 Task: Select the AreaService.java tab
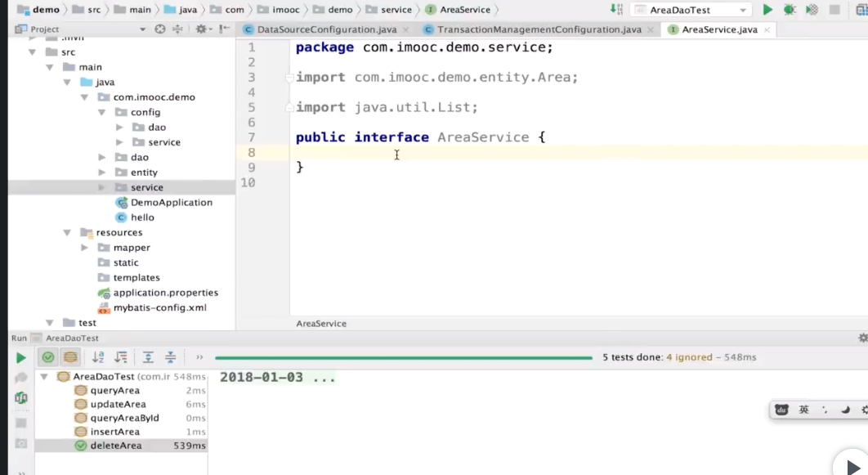coord(719,29)
